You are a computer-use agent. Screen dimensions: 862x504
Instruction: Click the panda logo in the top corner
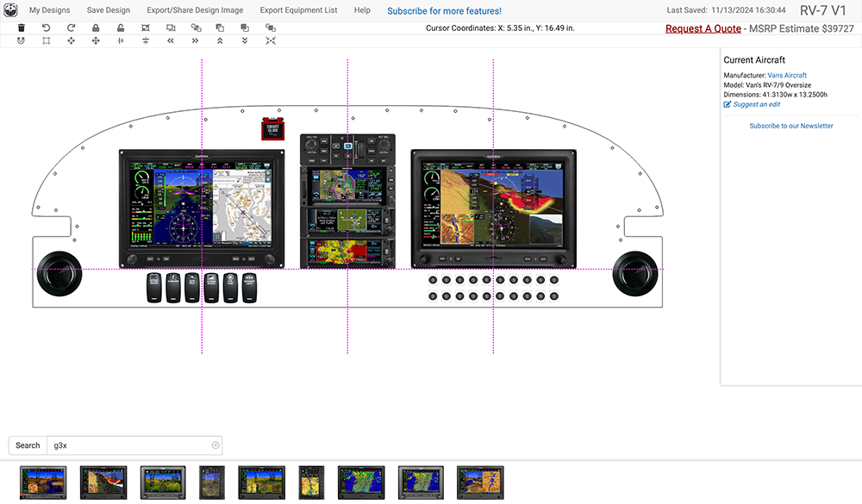click(x=10, y=9)
